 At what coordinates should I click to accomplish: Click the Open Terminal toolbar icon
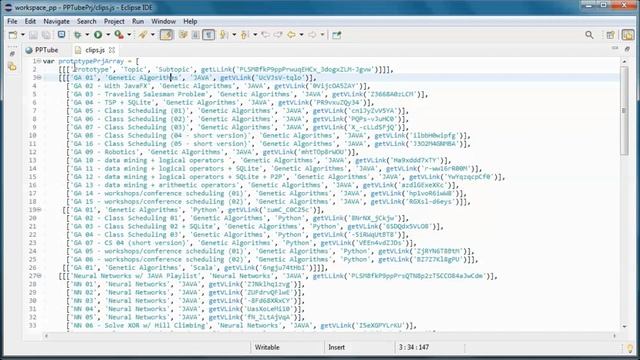pos(61,35)
